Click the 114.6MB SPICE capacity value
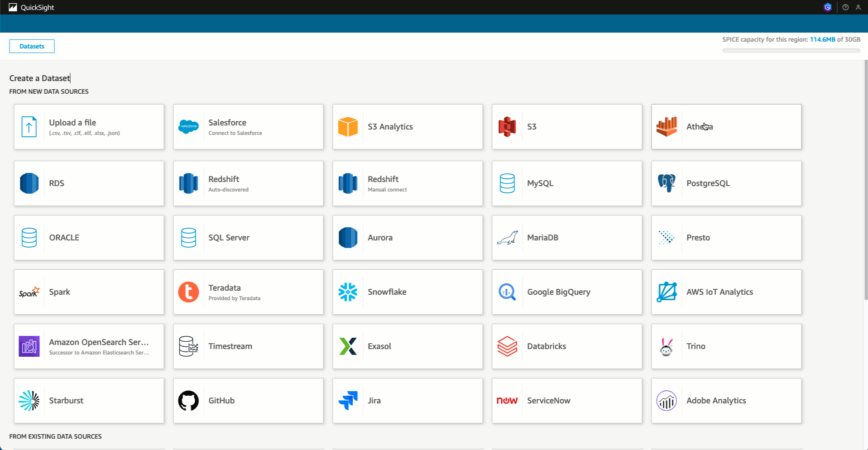This screenshot has height=450, width=868. 822,39
